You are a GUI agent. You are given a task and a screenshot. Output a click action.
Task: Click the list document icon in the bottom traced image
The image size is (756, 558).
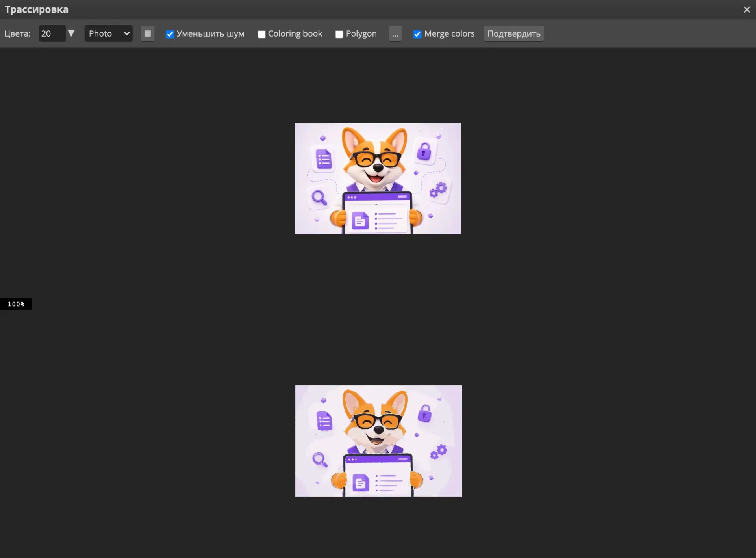coord(324,421)
